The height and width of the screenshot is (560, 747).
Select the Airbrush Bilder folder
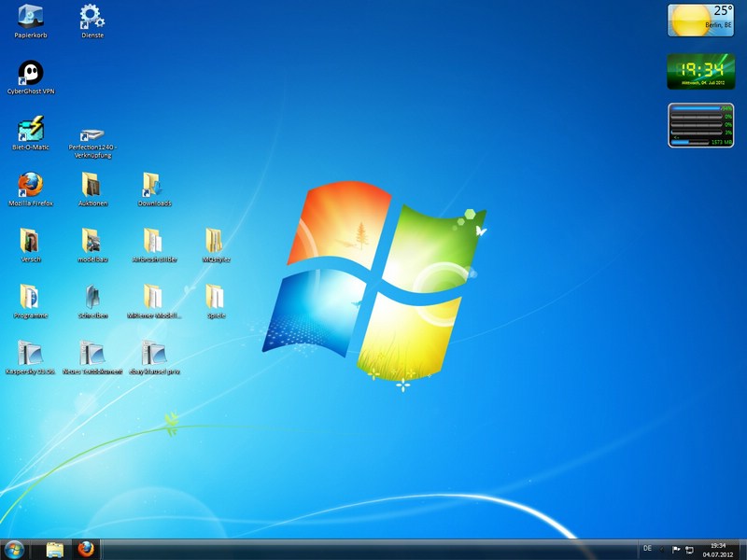pos(154,245)
